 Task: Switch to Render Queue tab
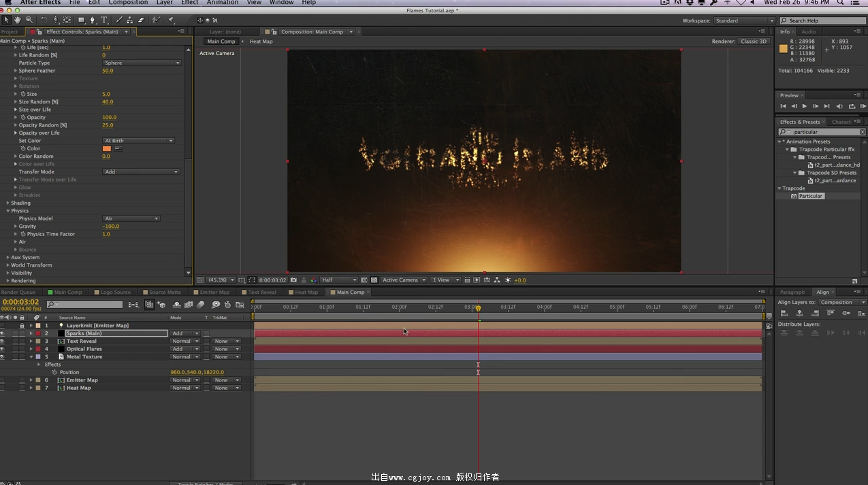coord(18,292)
